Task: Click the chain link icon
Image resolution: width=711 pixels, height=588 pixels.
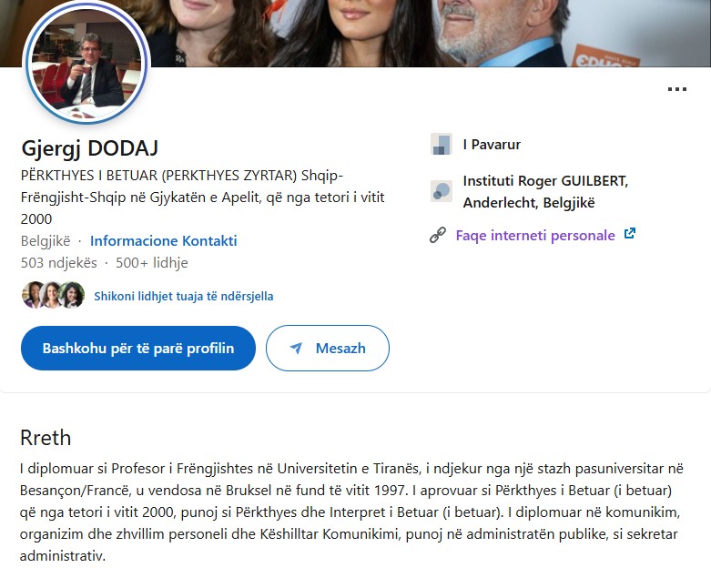Action: [438, 236]
